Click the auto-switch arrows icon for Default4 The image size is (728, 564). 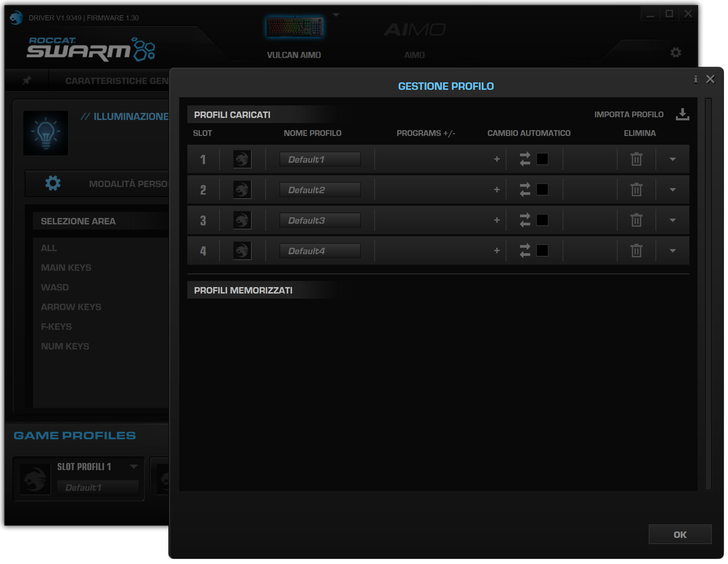525,250
